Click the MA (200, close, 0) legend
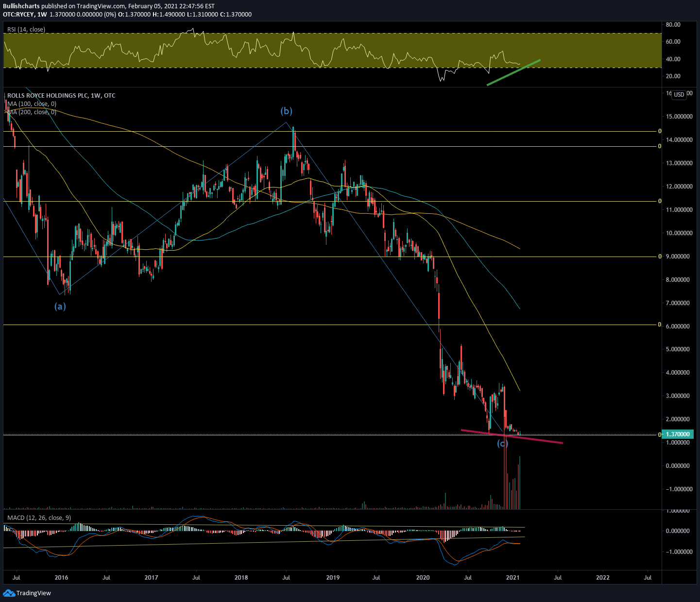The height and width of the screenshot is (602, 700). point(32,112)
